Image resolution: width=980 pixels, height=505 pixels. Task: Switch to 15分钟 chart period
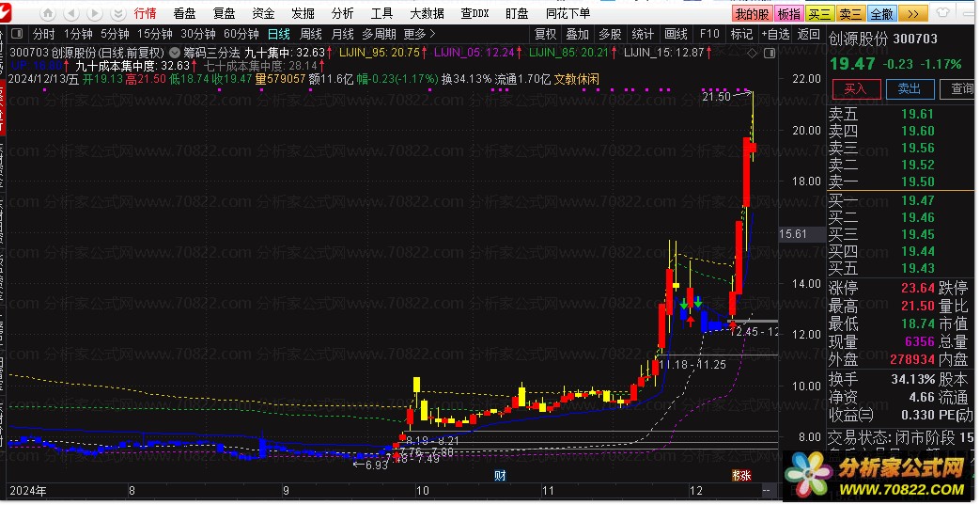point(154,34)
